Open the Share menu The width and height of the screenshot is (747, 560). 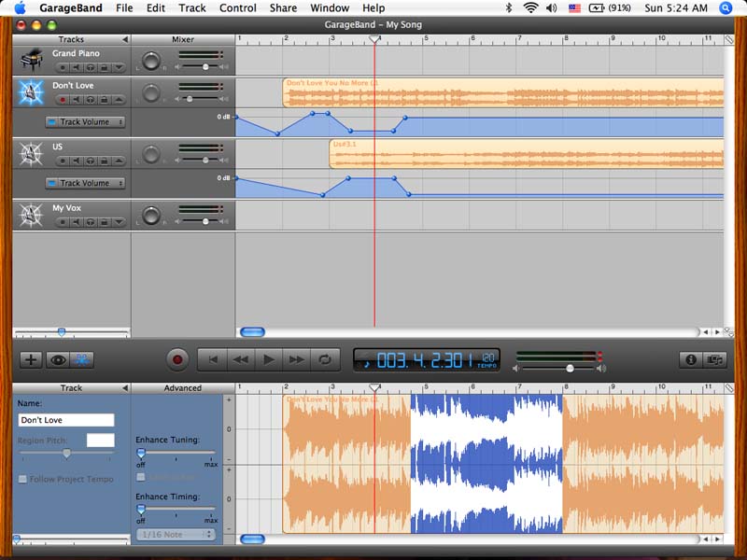click(283, 8)
